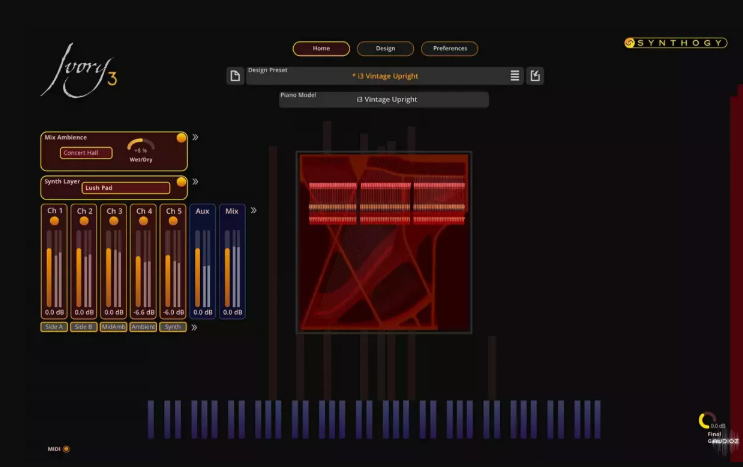Click the save preset icon

pos(535,76)
